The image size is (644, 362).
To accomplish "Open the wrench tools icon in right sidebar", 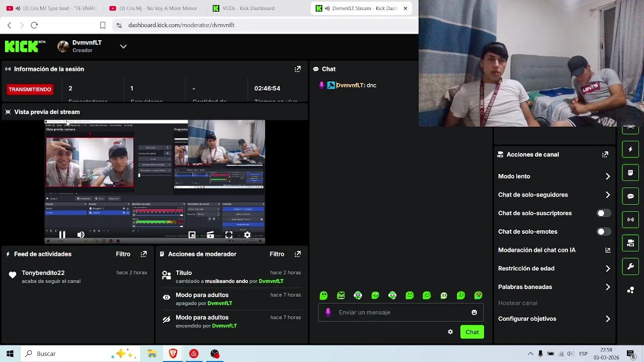I will point(630,266).
